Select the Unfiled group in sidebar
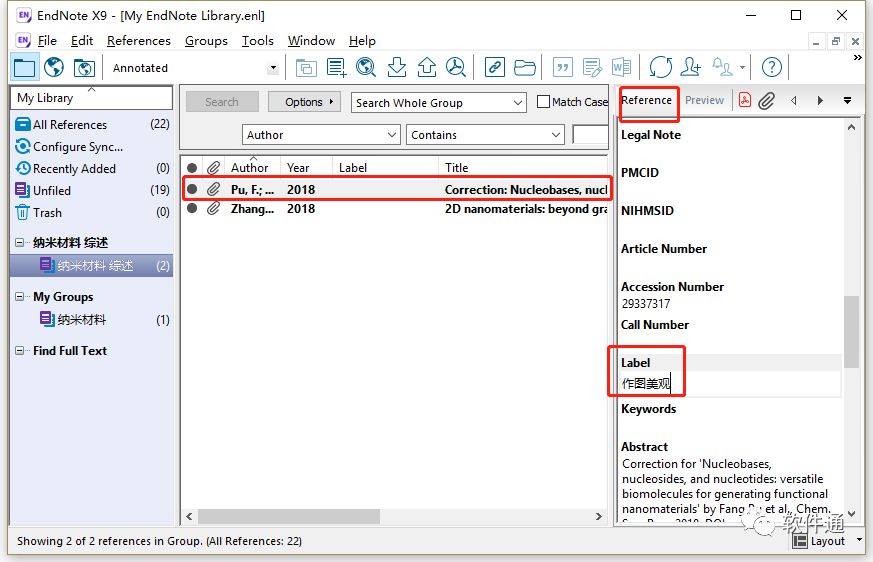 point(52,190)
